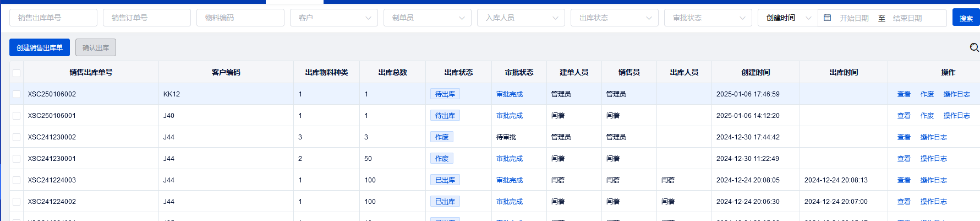Click 查看 for order XSC241230002
Viewport: 980px width, 221px height.
[x=904, y=137]
